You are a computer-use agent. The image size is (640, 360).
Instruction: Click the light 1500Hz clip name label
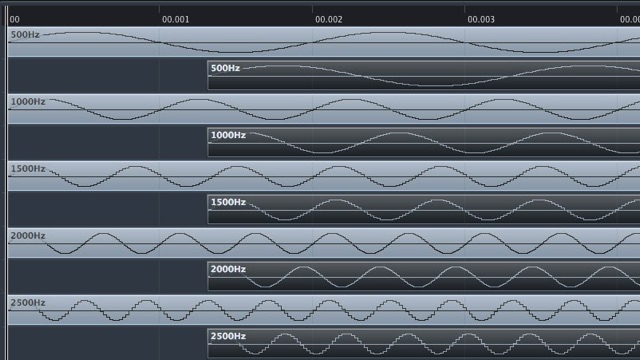(28, 169)
